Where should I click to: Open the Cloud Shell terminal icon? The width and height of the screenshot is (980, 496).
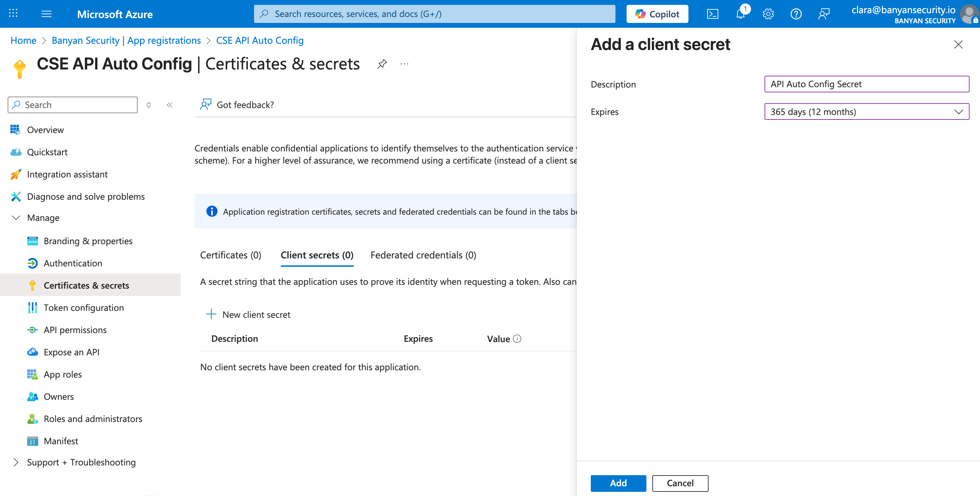coord(712,14)
